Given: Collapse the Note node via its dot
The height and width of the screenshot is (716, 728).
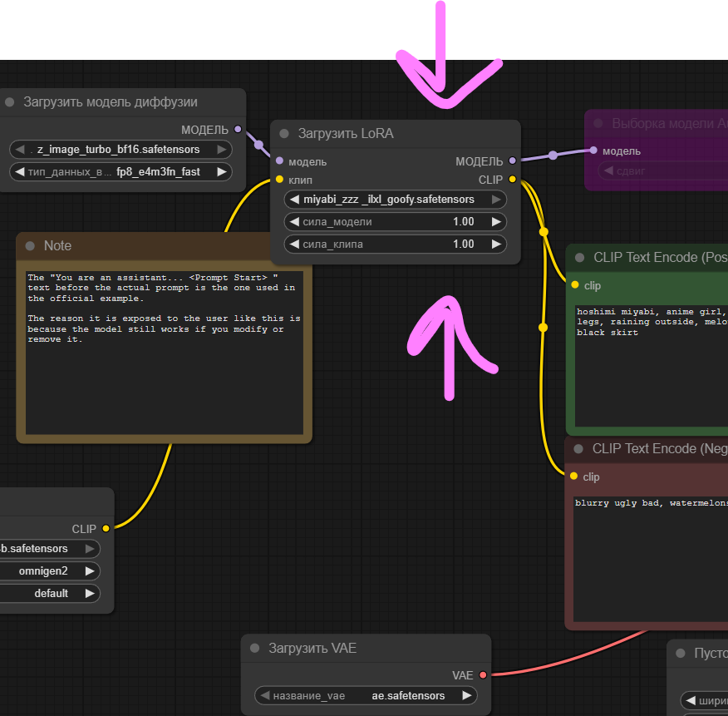Looking at the screenshot, I should pos(30,246).
